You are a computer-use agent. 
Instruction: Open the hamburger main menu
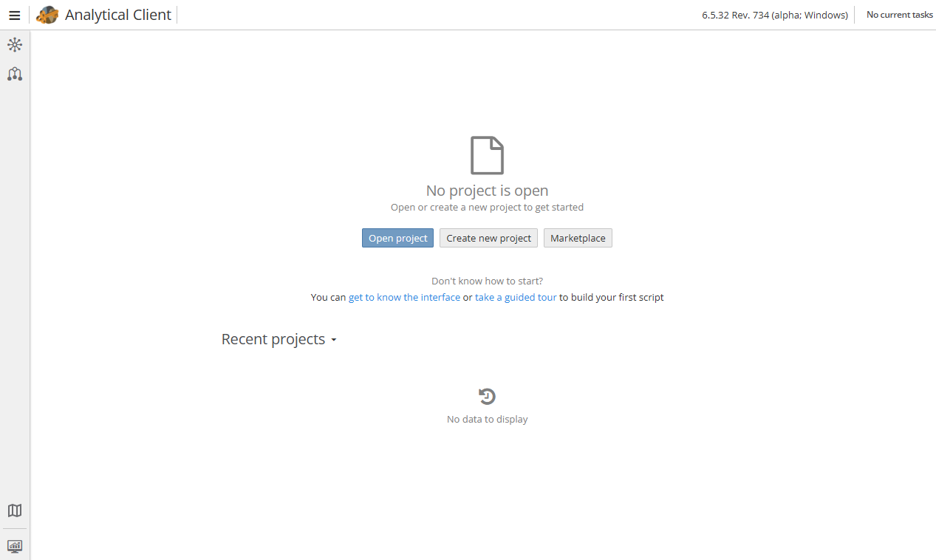[14, 15]
